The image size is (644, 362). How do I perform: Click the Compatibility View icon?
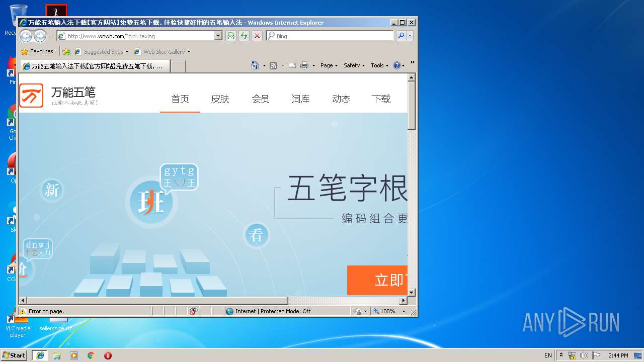pos(231,36)
